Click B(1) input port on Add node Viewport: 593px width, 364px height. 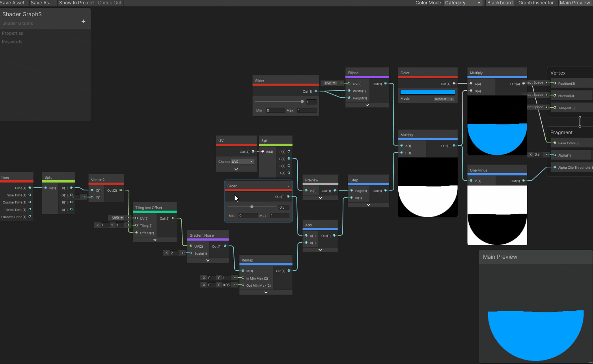pyautogui.click(x=306, y=243)
